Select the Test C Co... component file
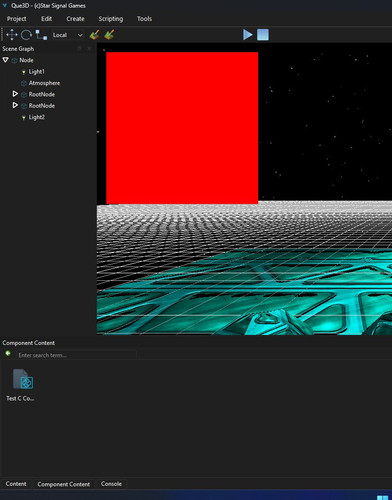 point(21,385)
